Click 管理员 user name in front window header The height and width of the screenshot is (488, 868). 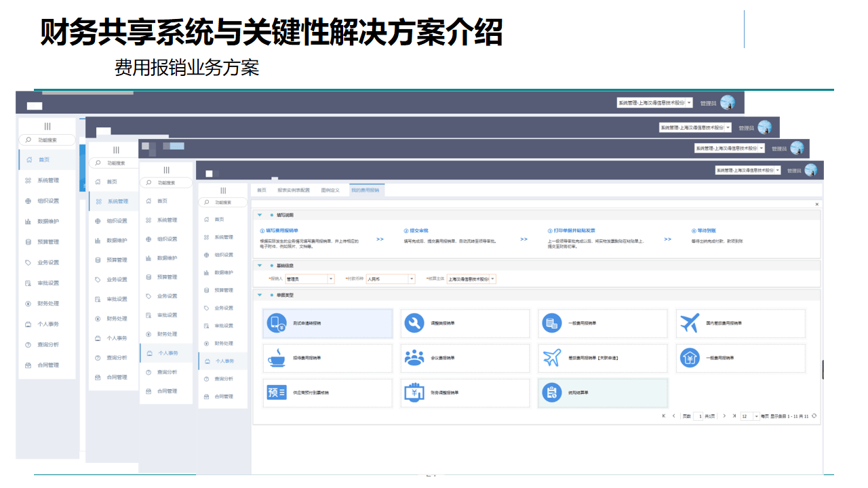[x=794, y=171]
